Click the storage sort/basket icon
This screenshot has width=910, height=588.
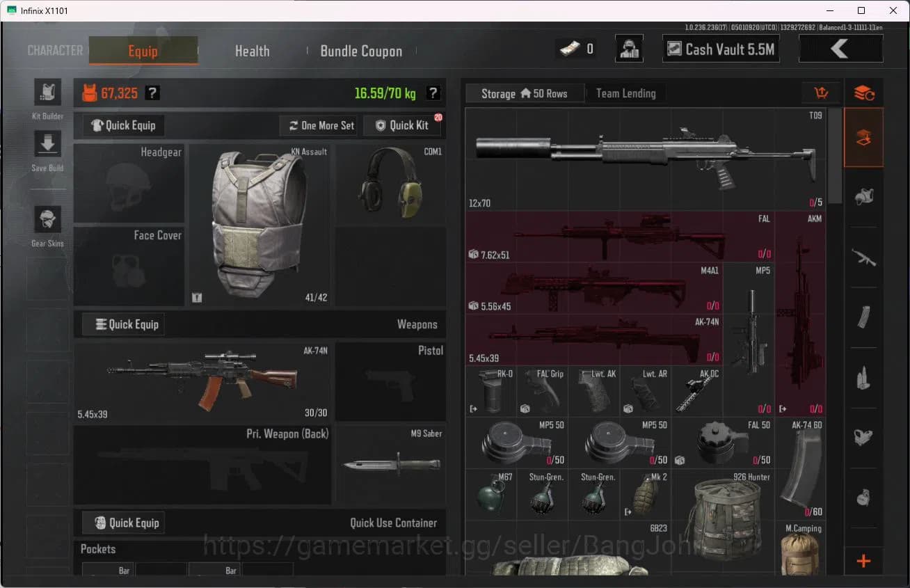pos(820,93)
